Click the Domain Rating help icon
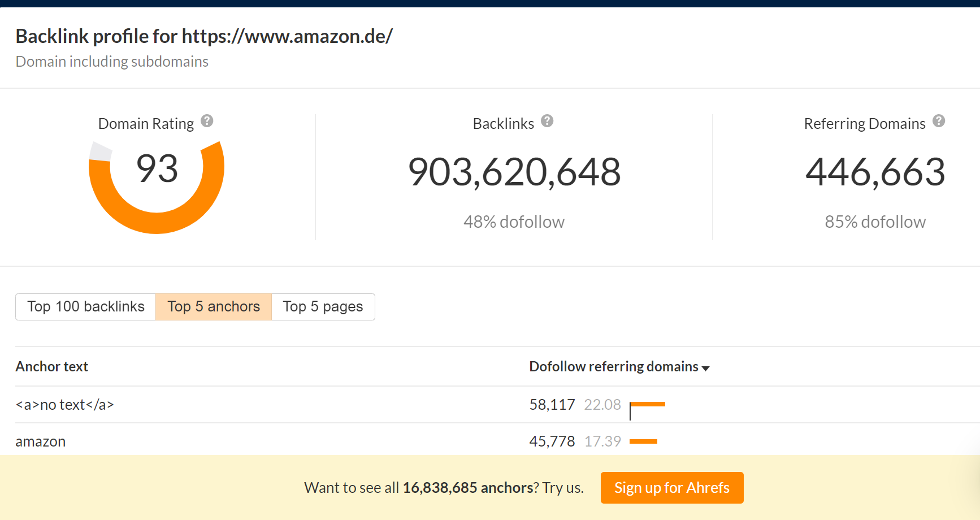 tap(207, 121)
